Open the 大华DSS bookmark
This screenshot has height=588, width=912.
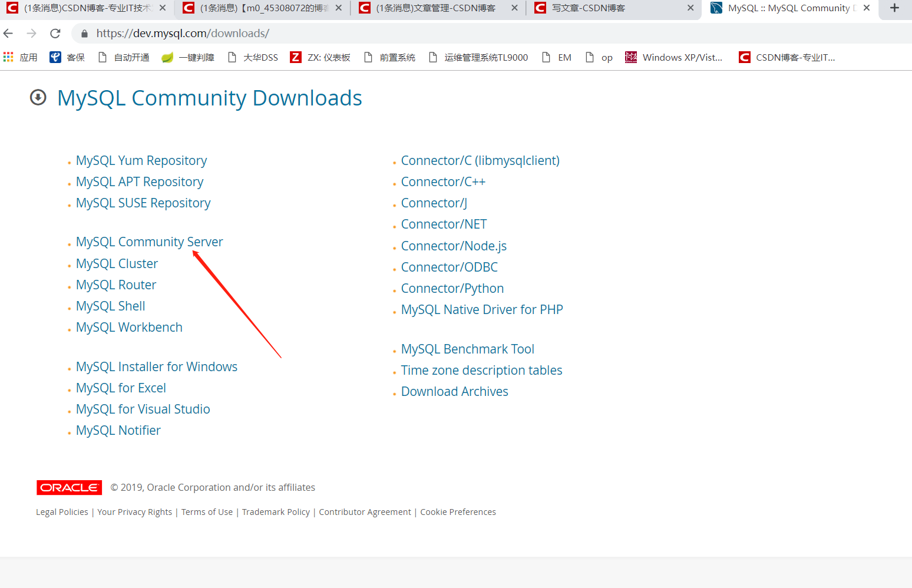pos(253,57)
